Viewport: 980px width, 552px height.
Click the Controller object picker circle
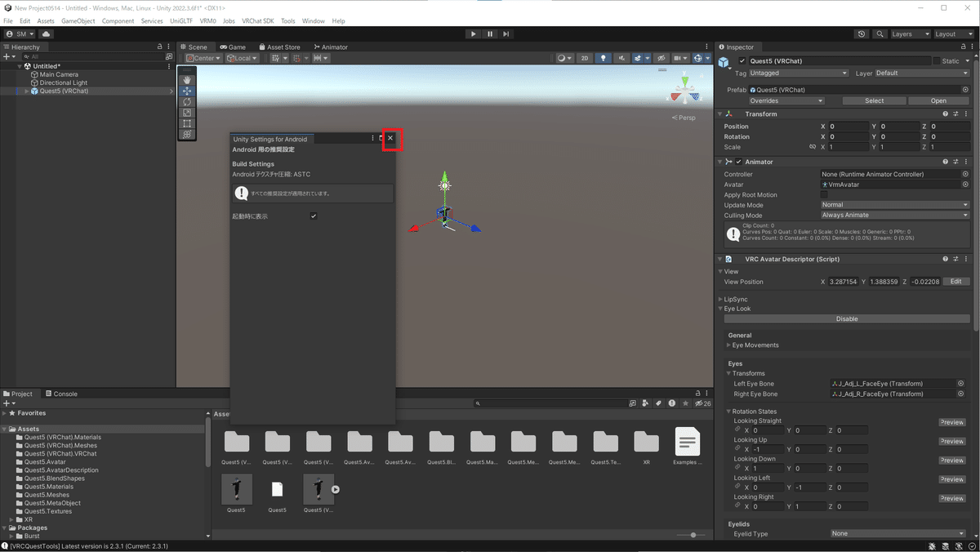[965, 175]
